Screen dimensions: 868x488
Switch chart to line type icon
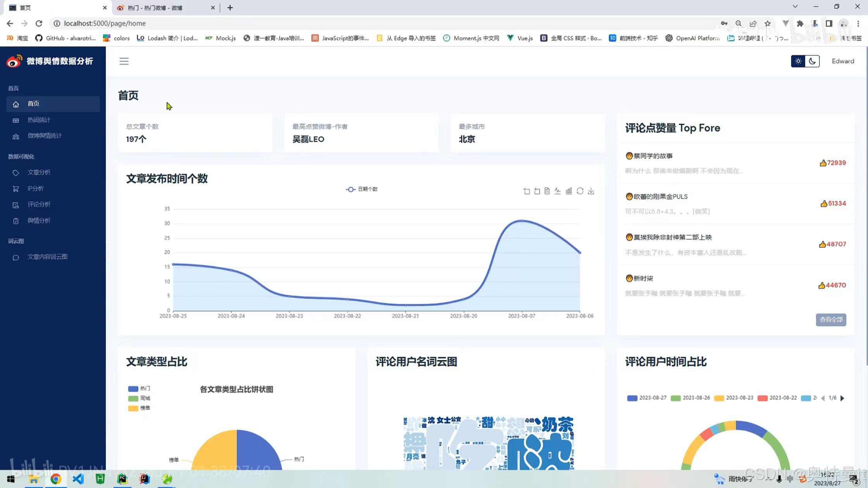(558, 191)
